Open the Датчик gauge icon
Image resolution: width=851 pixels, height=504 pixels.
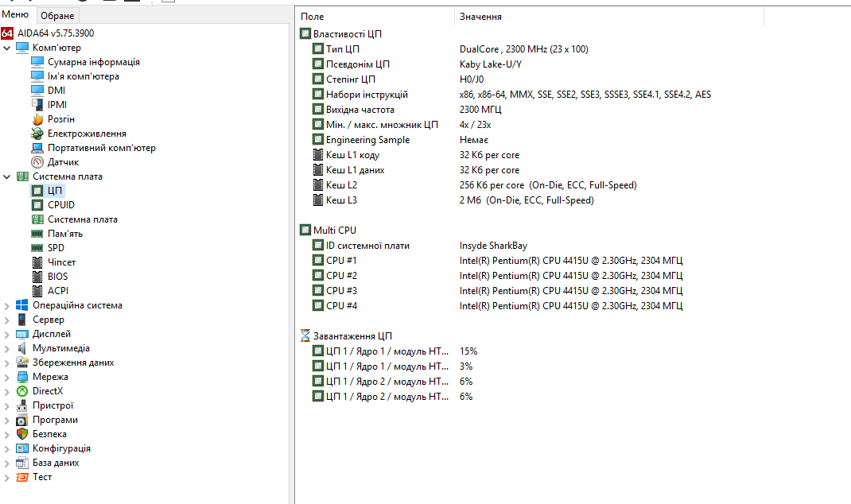(37, 161)
